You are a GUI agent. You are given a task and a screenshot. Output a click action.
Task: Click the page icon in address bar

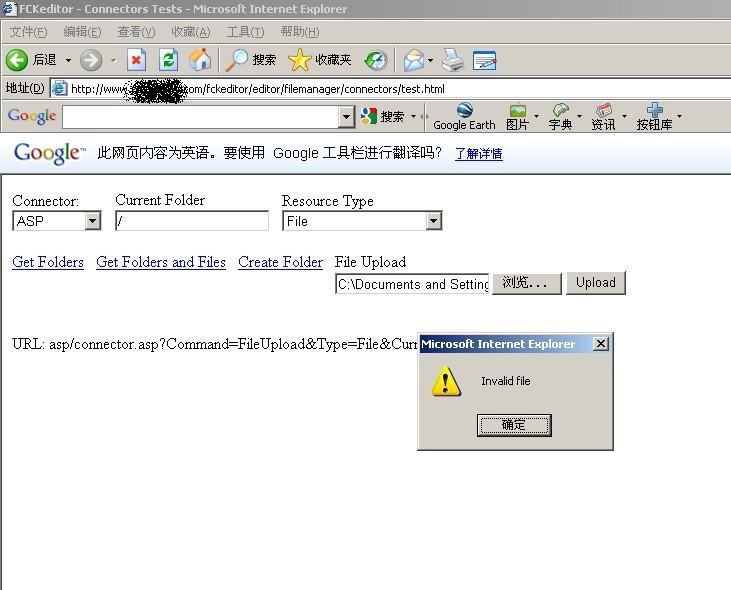click(59, 88)
